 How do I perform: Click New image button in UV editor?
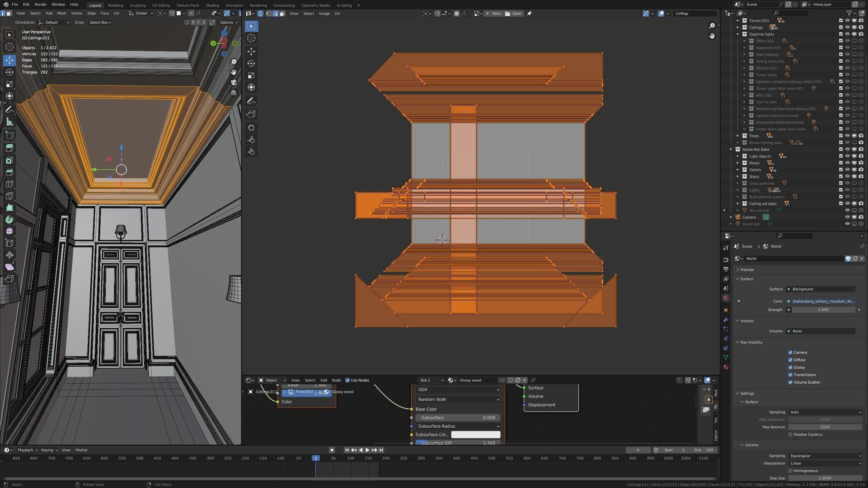click(493, 14)
